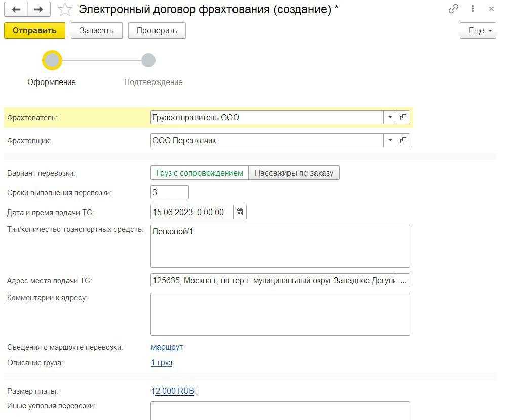This screenshot has height=420, width=505.
Task: Open the Фрахтовщик record via open icon
Action: [x=403, y=140]
